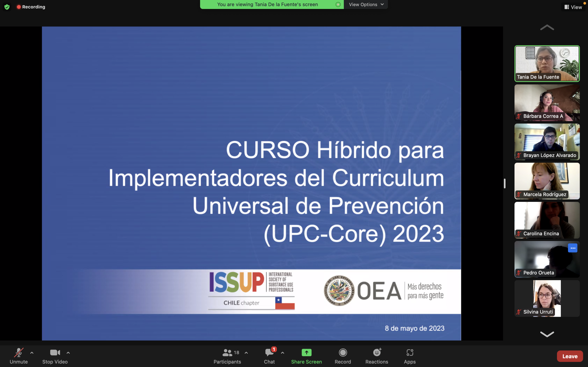The image size is (588, 367).
Task: Click the Record icon
Action: click(x=343, y=353)
